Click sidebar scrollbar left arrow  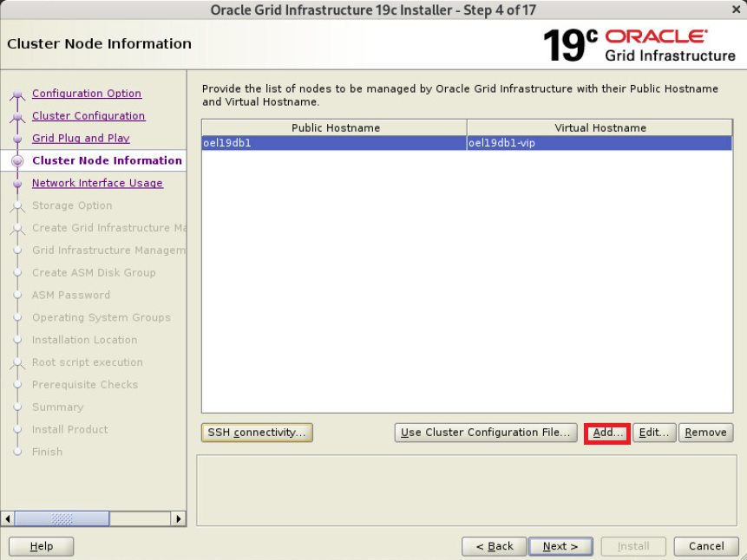pos(8,518)
